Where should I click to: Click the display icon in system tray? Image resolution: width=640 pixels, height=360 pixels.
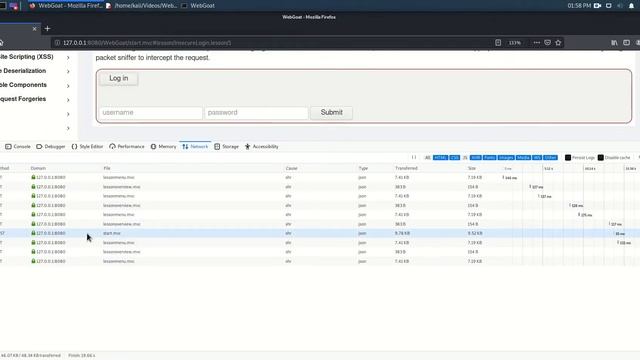tap(609, 6)
